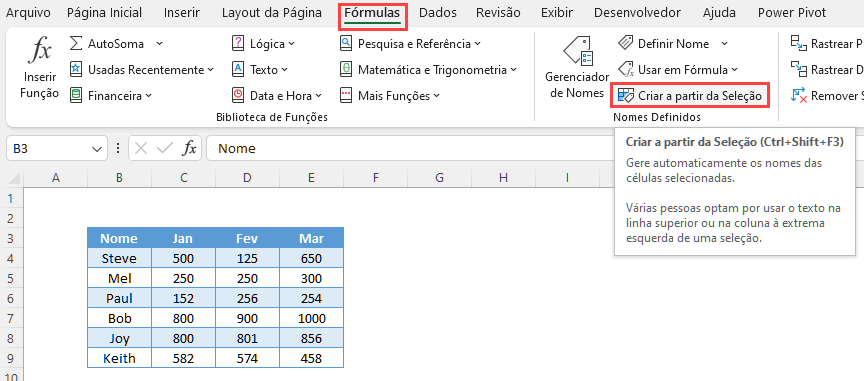
Task: Select the cell containing 856
Action: (x=311, y=339)
